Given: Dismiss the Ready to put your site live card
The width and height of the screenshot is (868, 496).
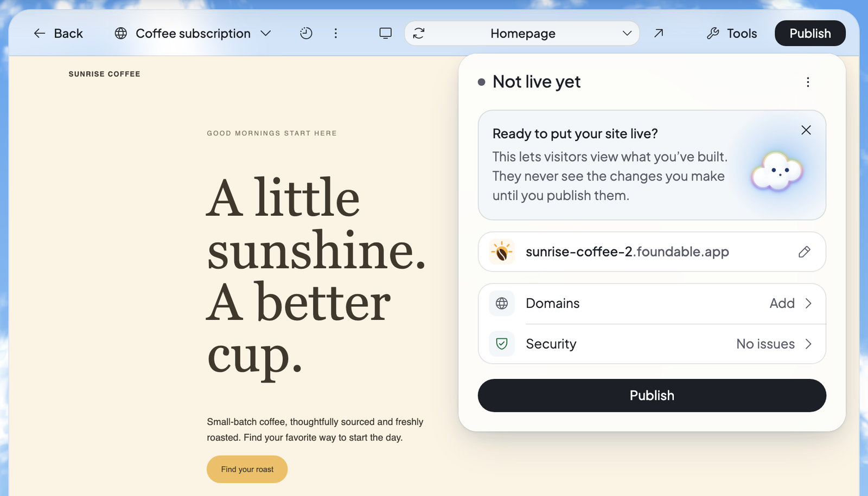Looking at the screenshot, I should (x=806, y=130).
